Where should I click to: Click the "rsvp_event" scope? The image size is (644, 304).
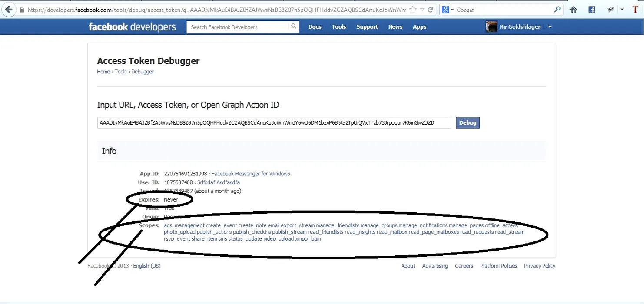(177, 239)
